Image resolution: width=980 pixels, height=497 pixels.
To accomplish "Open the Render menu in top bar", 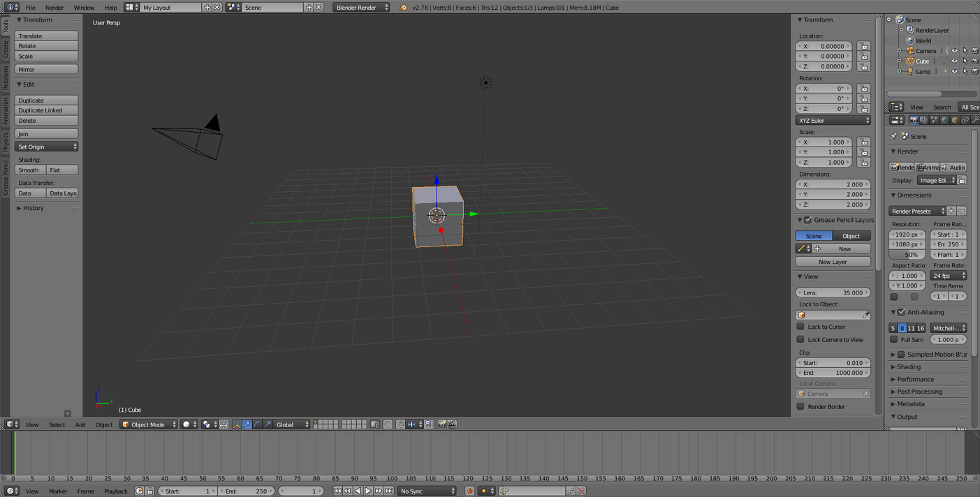I will 54,8.
